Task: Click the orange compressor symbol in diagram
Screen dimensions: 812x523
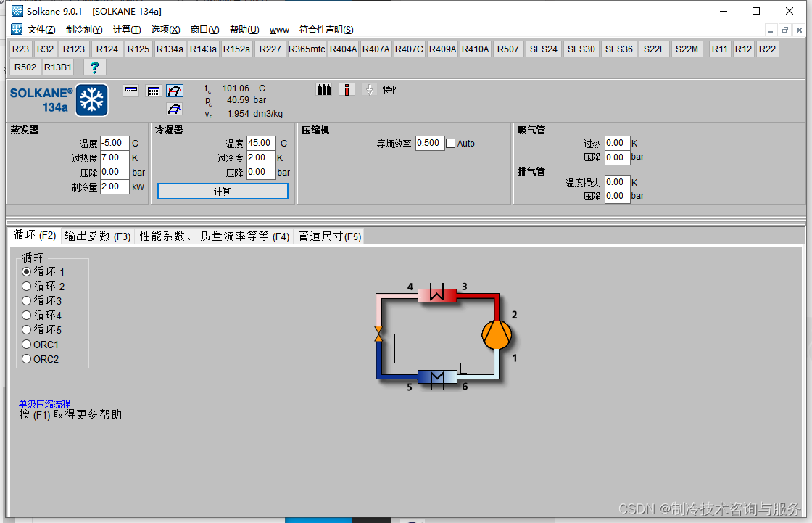Action: coord(497,334)
